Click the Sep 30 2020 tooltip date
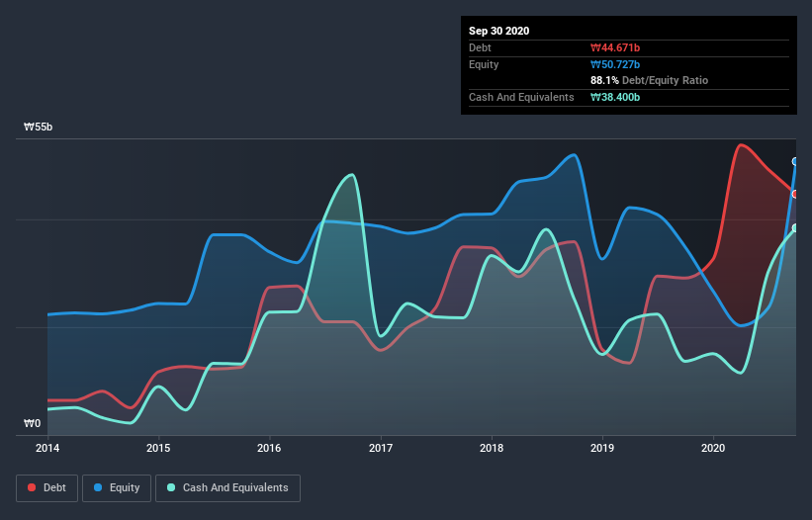 [x=498, y=31]
